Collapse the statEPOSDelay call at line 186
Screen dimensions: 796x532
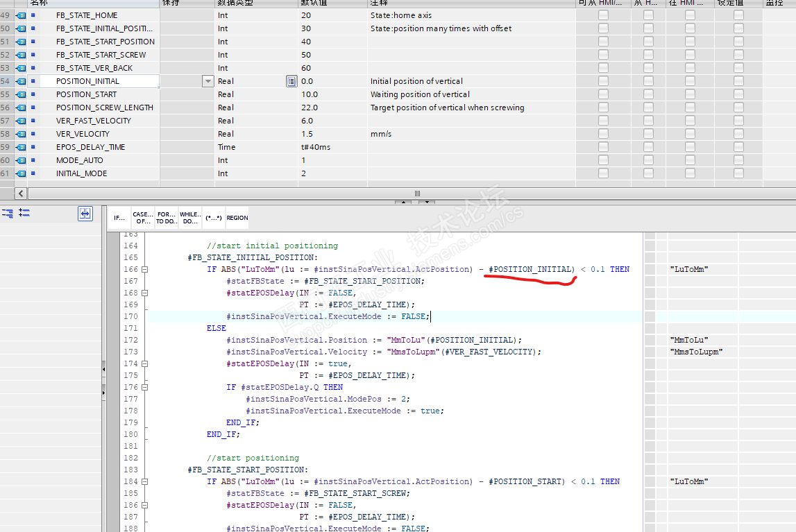144,505
